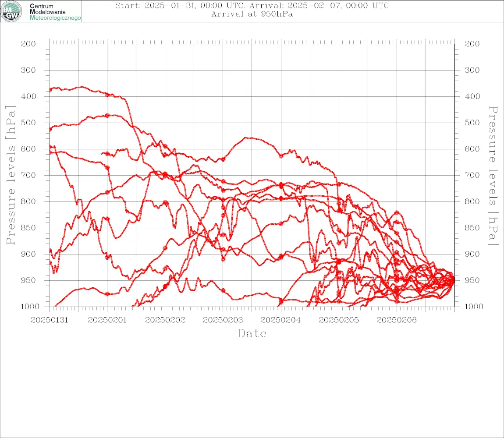
Task: Click the 20250205 date label
Action: [x=339, y=320]
